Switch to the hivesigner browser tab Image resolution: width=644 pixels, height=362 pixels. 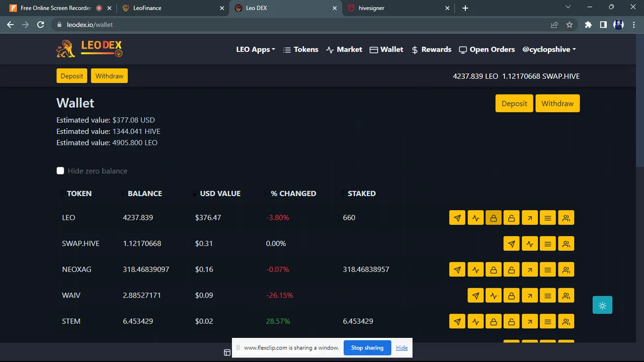coord(398,8)
